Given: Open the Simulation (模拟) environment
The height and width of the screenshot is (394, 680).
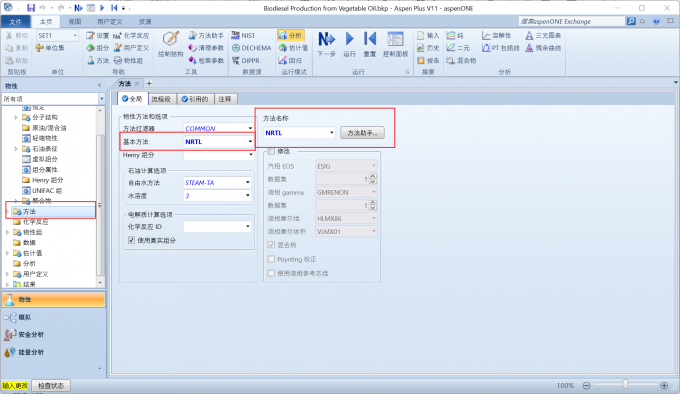Looking at the screenshot, I should tap(53, 317).
